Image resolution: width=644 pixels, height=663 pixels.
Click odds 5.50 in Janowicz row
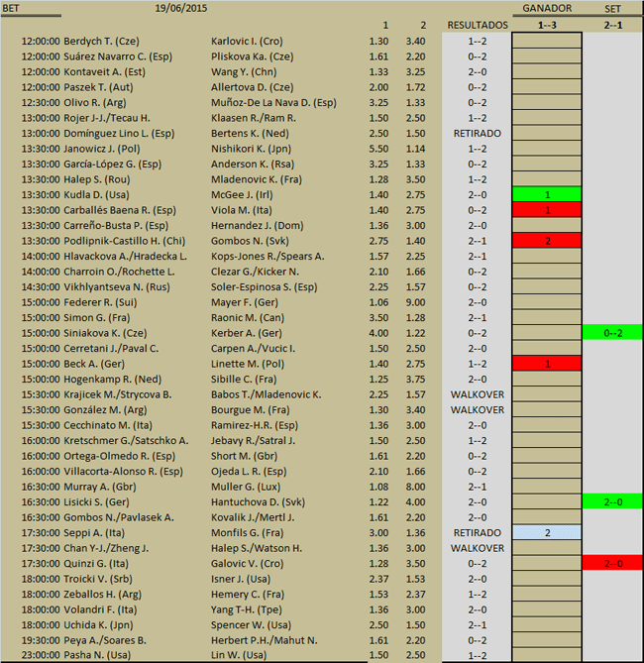coord(378,149)
